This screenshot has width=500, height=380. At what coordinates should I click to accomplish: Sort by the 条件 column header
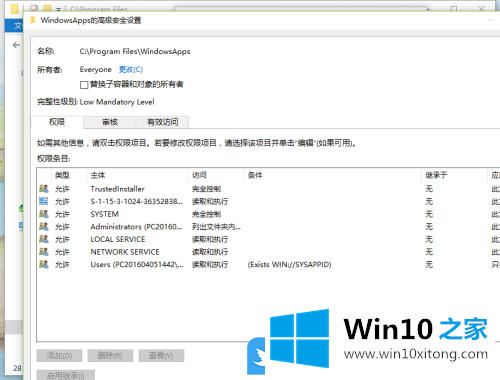[333, 175]
